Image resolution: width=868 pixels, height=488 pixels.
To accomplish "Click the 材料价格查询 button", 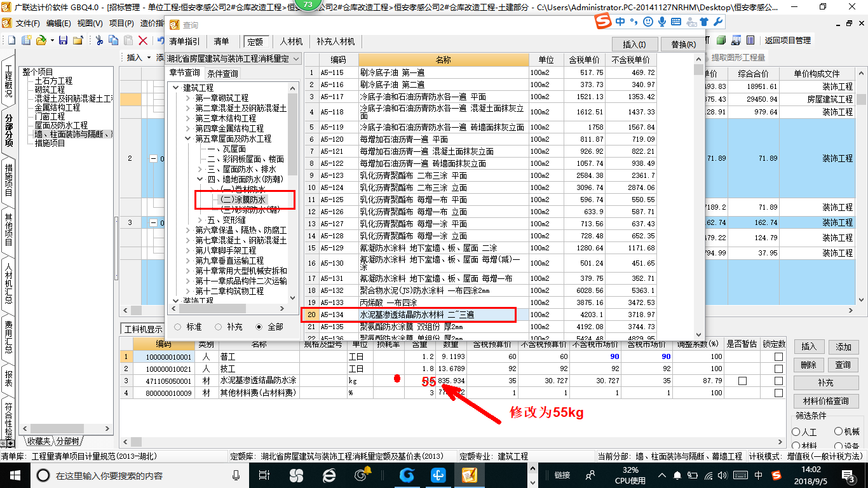I will pyautogui.click(x=825, y=401).
